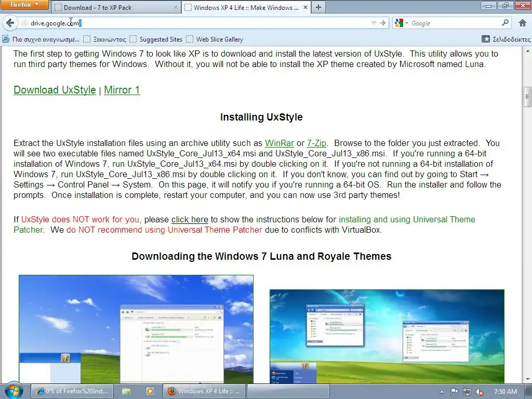Close the Download - 7 to XP Pack tab
Image resolution: width=532 pixels, height=399 pixels.
[x=175, y=7]
